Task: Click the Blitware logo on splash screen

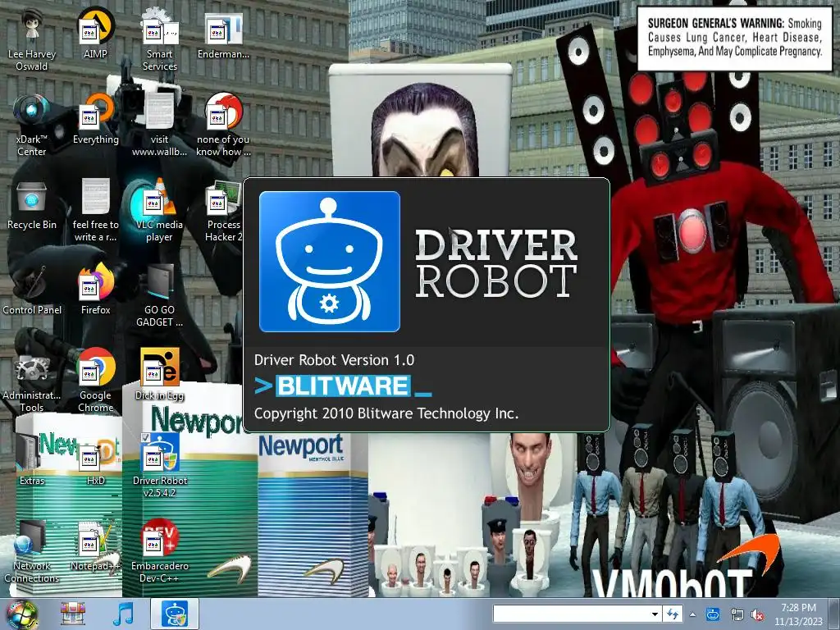Action: click(343, 386)
